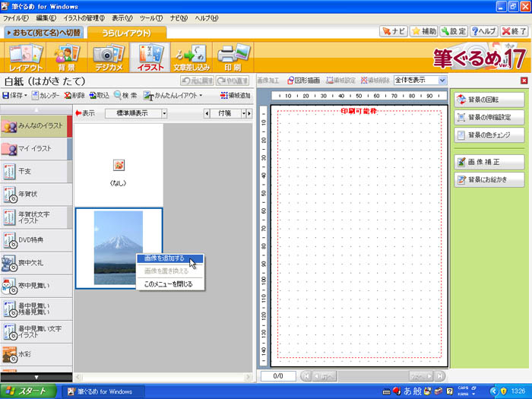
Task: Click 図形描画 shape drawing tool
Action: click(x=304, y=80)
